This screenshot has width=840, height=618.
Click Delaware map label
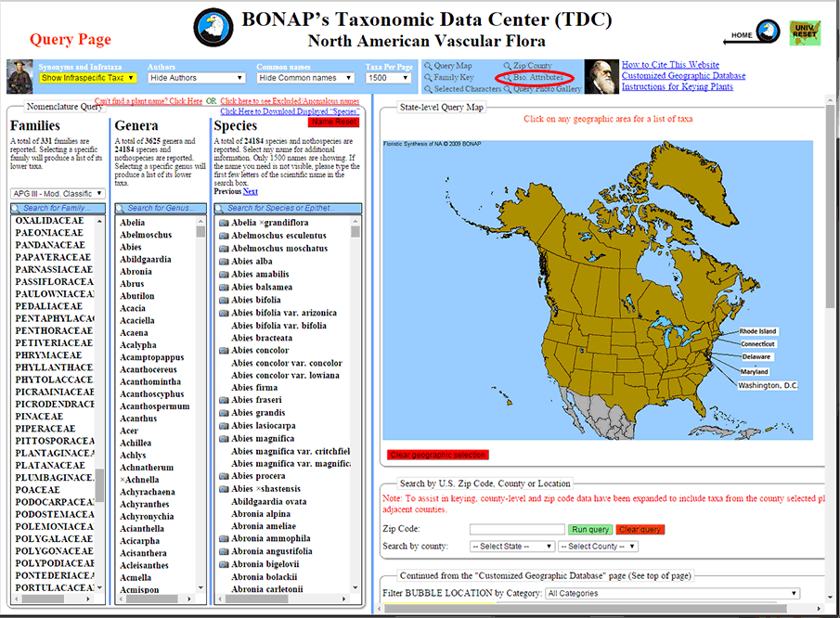click(756, 356)
